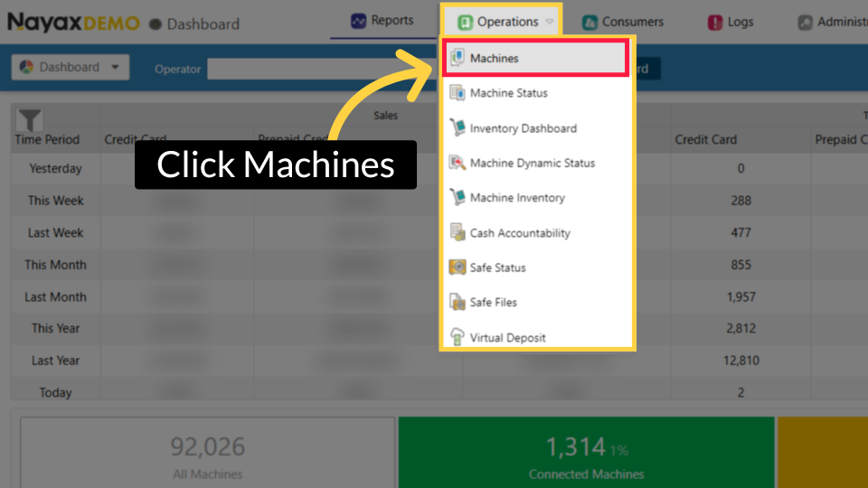Click the Virtual Deposit icon

click(x=458, y=338)
